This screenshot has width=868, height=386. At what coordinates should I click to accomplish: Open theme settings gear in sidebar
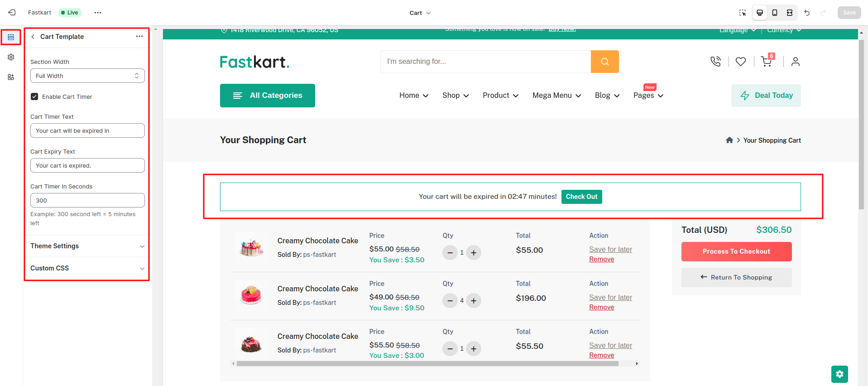point(11,57)
